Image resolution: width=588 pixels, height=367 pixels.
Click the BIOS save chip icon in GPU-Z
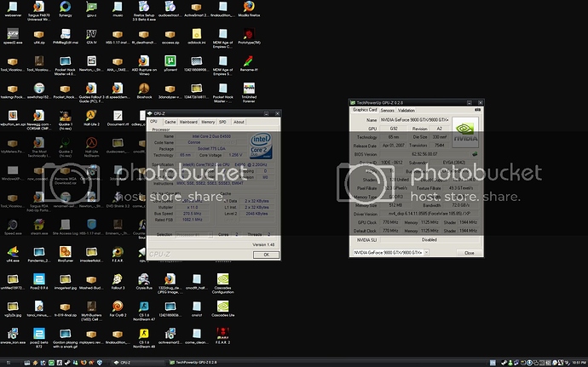pyautogui.click(x=475, y=154)
